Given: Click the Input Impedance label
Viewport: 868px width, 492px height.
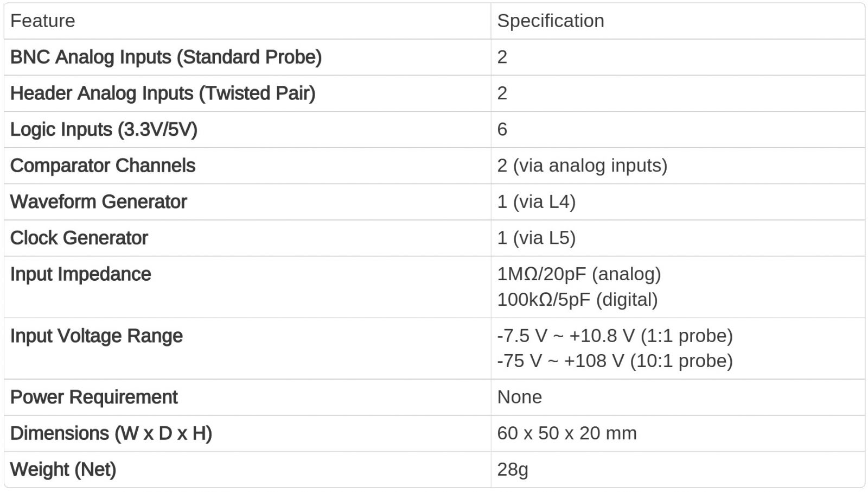Looking at the screenshot, I should tap(80, 274).
